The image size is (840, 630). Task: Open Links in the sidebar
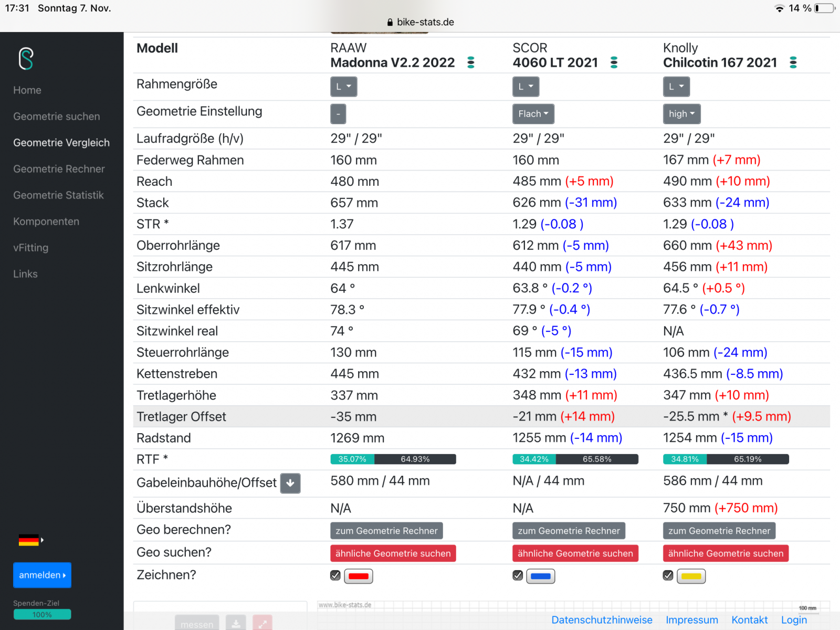(25, 274)
